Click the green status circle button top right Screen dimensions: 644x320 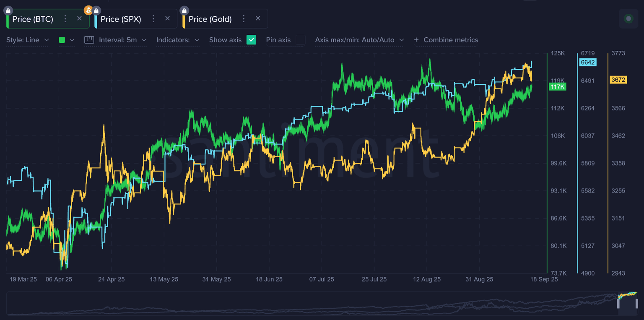(x=628, y=18)
